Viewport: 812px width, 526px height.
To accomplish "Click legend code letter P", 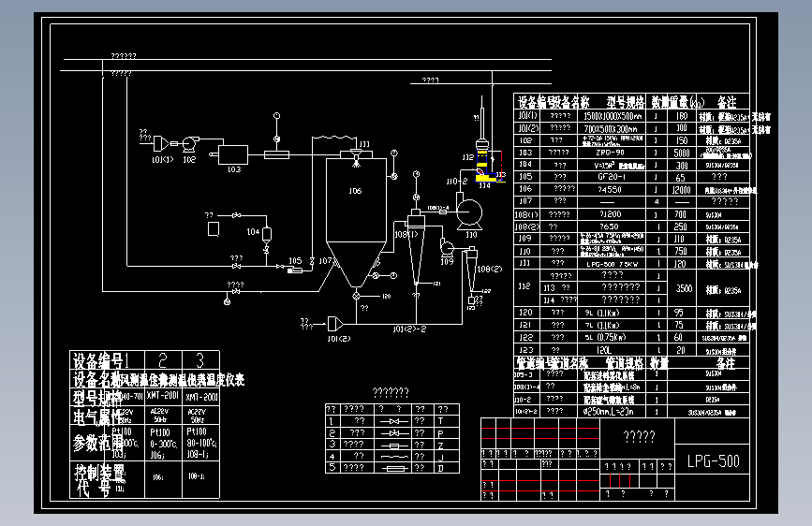I will pyautogui.click(x=441, y=432).
